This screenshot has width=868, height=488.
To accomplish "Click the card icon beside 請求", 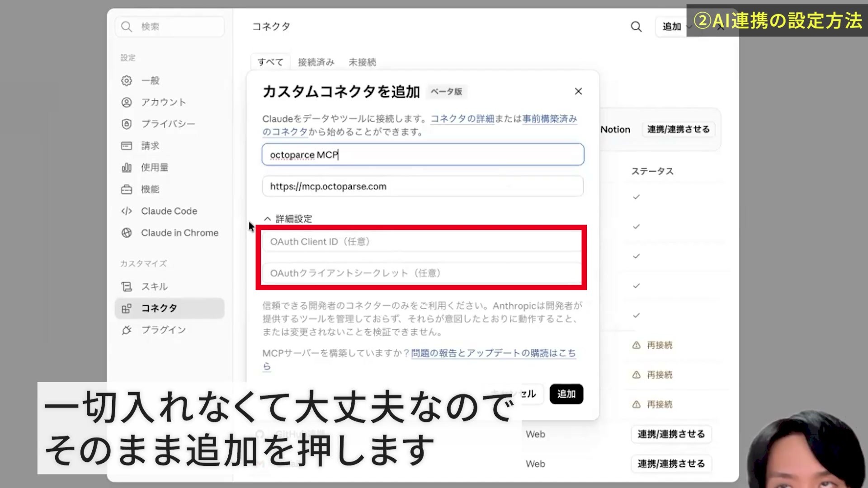I will (127, 145).
